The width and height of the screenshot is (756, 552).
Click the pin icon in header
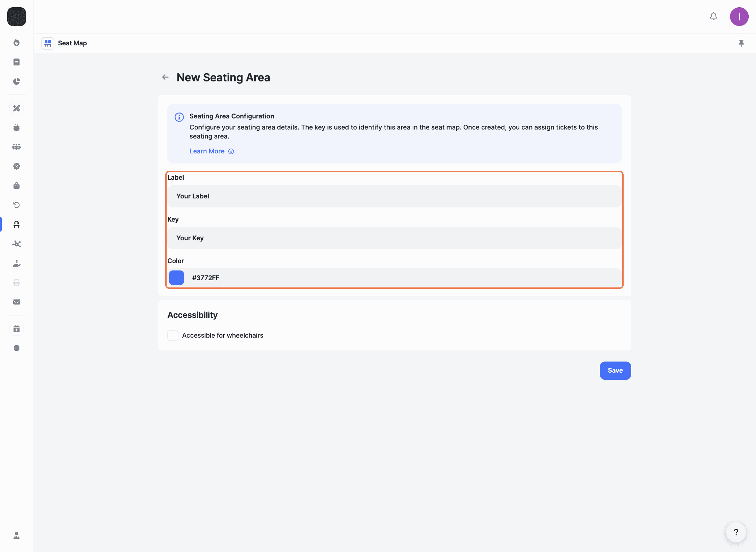[741, 43]
